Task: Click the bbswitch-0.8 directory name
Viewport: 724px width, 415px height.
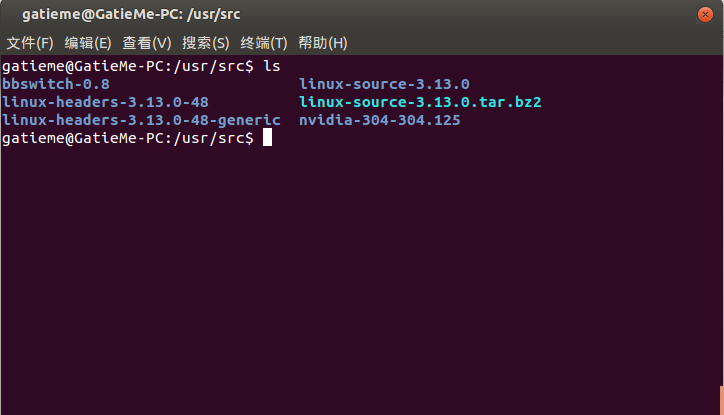Action: 56,84
